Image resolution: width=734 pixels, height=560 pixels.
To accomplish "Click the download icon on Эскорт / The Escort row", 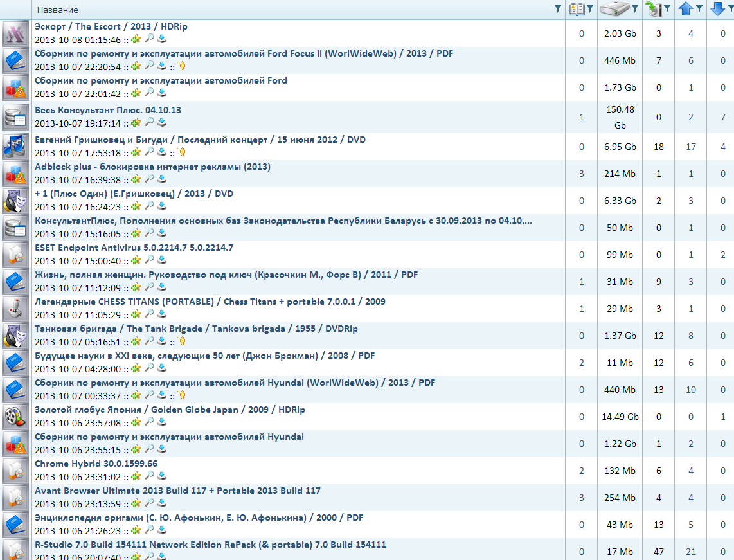I will coord(162,39).
